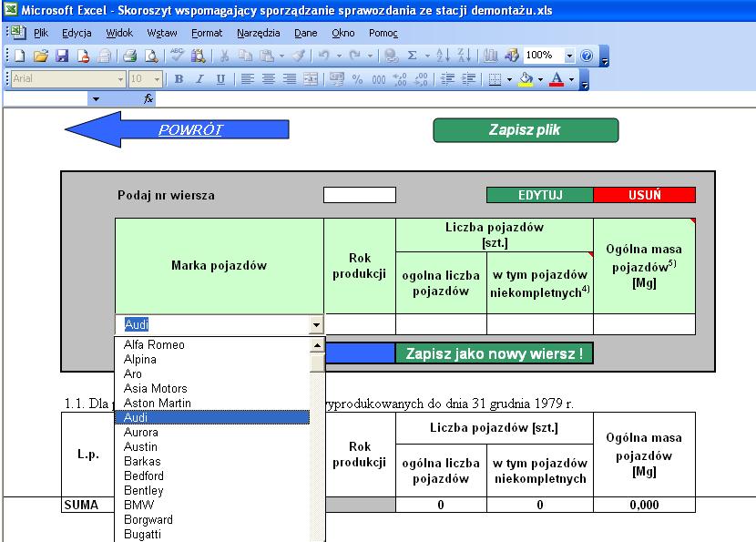Collapse the Marka pojazdów combo box arrow
The image size is (756, 542).
click(x=316, y=325)
